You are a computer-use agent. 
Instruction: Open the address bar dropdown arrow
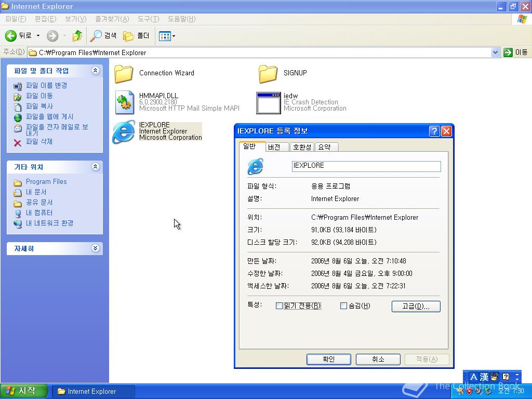495,52
